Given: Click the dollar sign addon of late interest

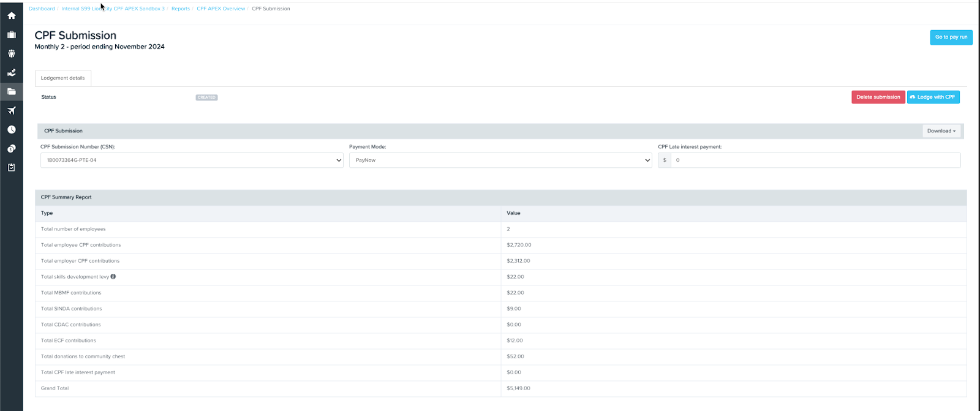Looking at the screenshot, I should [665, 160].
